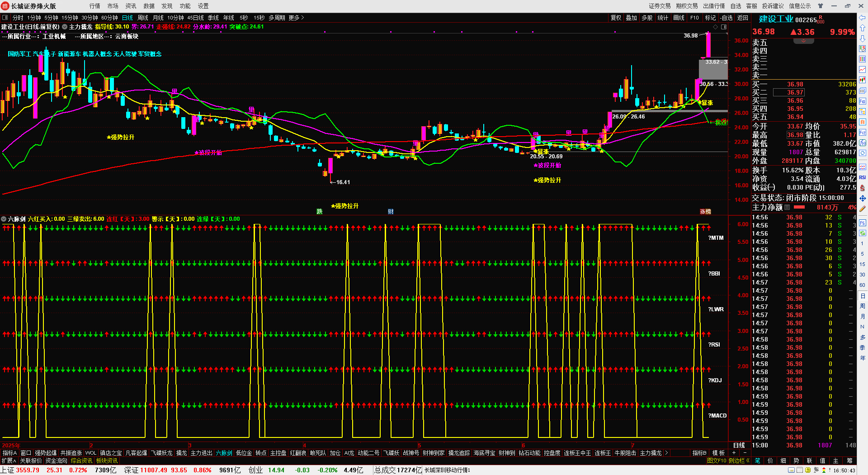This screenshot has height=475, width=868.
Task: Click the Fiz icon in right sidebar
Action: coord(863,133)
